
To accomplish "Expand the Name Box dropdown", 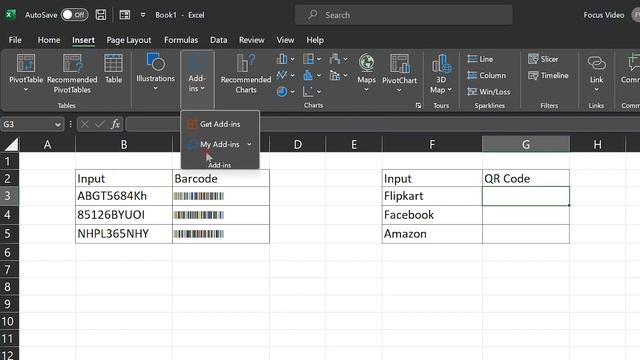I will 58,124.
